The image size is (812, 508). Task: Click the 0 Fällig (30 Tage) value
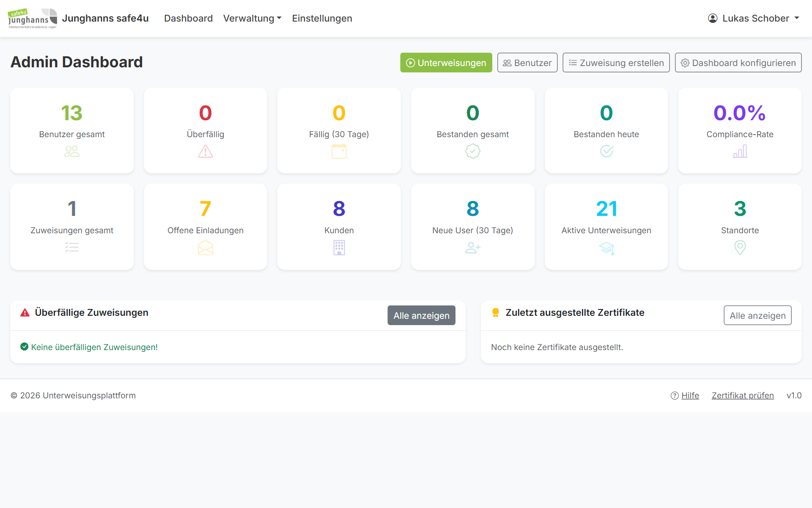(x=339, y=113)
